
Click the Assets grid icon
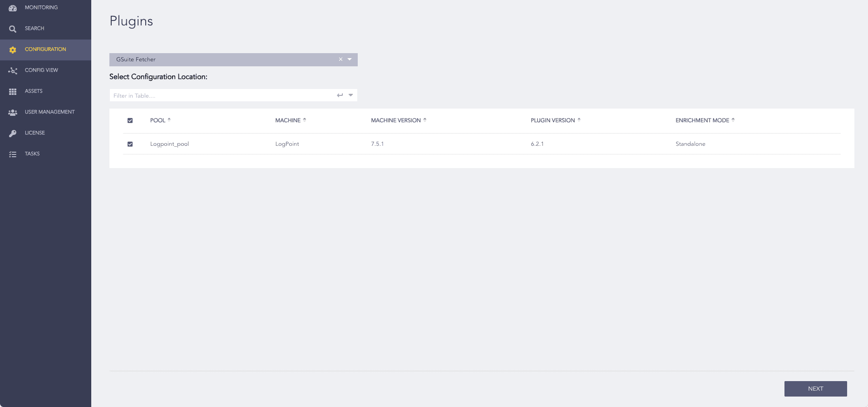click(13, 92)
